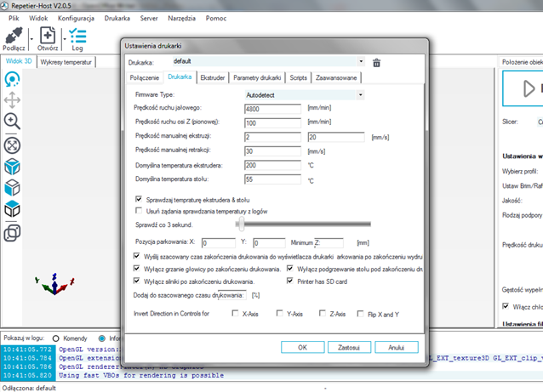The width and height of the screenshot is (543, 392).
Task: Toggle the Log icon in toolbar
Action: tap(77, 36)
